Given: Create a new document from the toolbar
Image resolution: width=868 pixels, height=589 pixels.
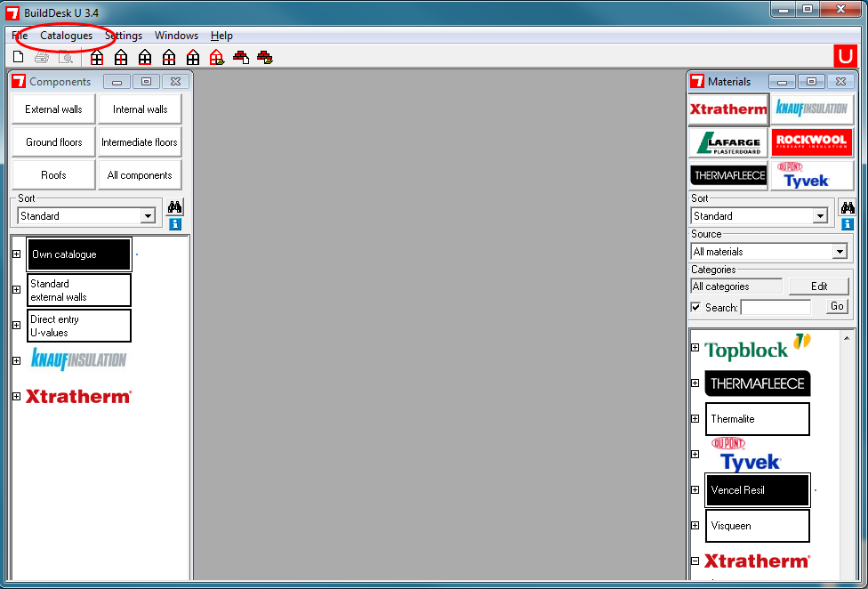Looking at the screenshot, I should 19,57.
